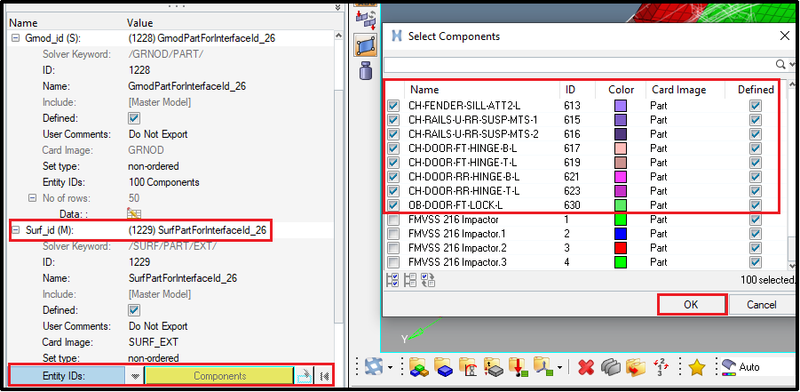Image resolution: width=800 pixels, height=392 pixels.
Task: Check the FMVSS 216 Impactor.3 checkbox
Action: point(393,263)
